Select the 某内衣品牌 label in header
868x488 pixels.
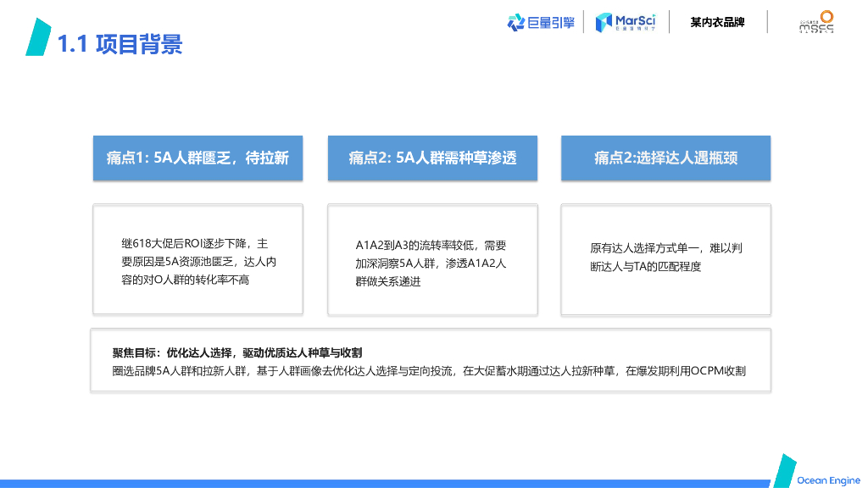(717, 22)
